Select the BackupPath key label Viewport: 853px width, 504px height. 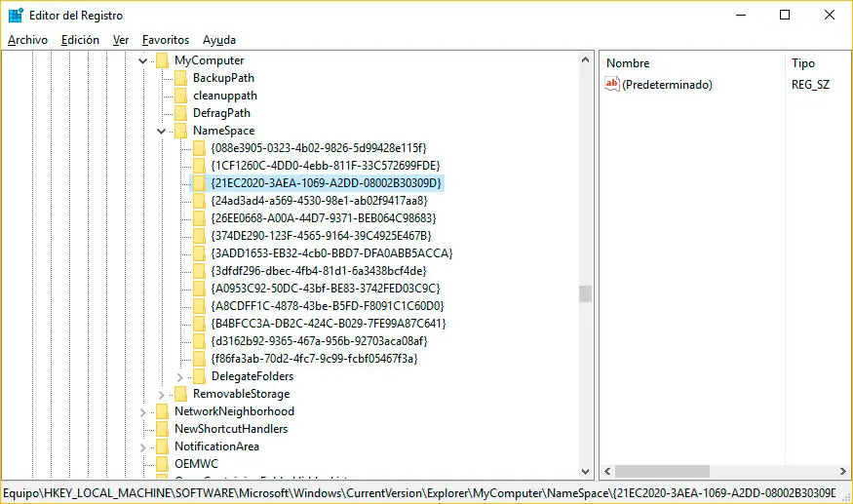pyautogui.click(x=223, y=78)
